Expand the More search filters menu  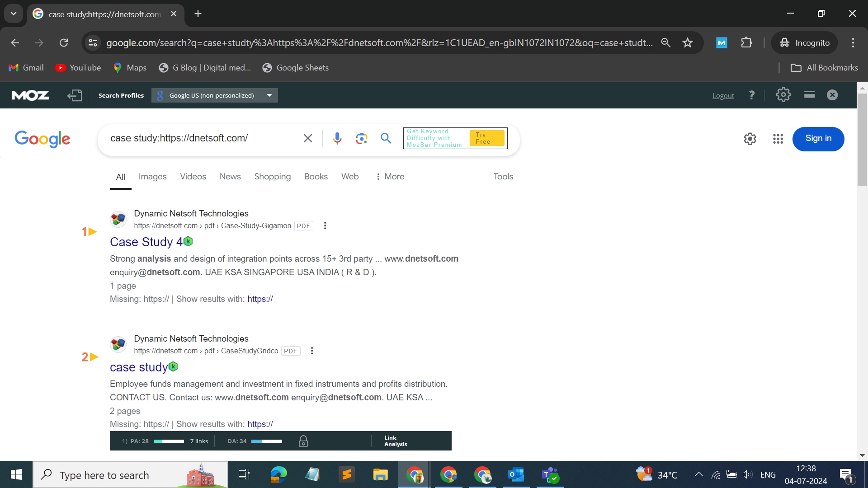pos(390,177)
